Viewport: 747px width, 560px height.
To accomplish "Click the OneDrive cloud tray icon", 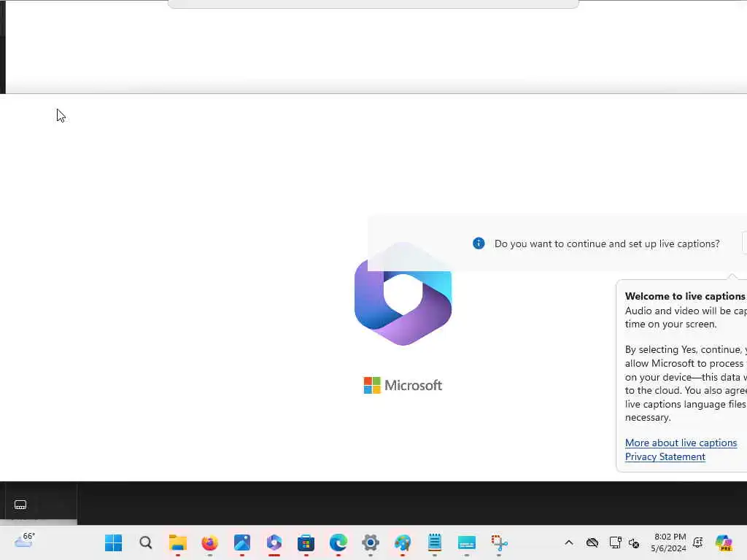I will [x=592, y=542].
